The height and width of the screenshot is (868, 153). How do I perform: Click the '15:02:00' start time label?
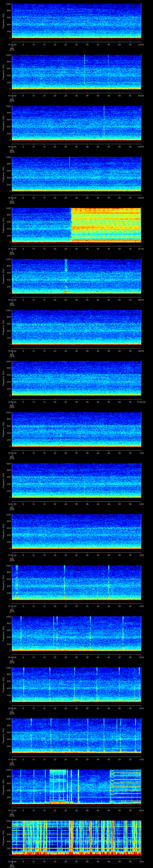click(12, 555)
